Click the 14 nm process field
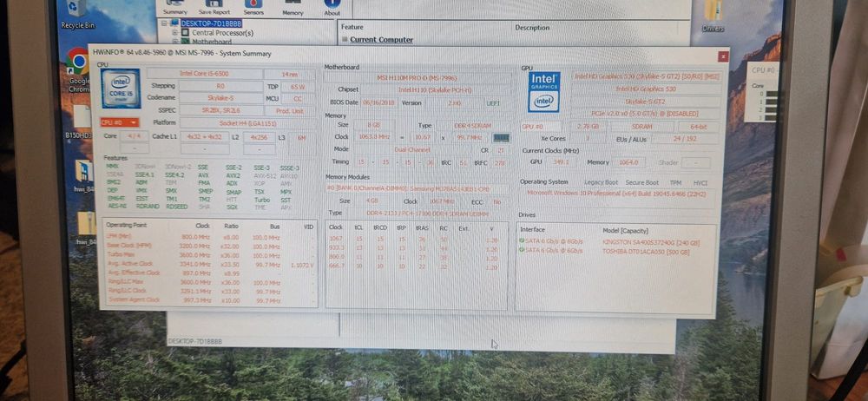The width and height of the screenshot is (868, 401). 290,74
